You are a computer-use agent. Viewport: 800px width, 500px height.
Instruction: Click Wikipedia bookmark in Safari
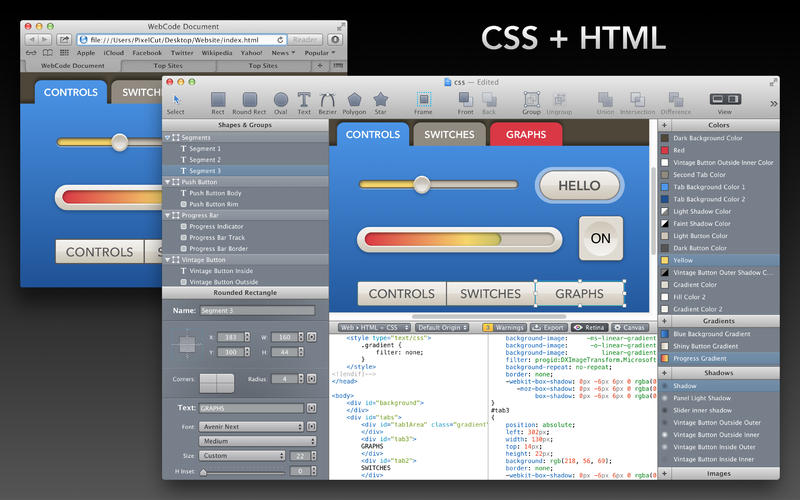pyautogui.click(x=217, y=53)
